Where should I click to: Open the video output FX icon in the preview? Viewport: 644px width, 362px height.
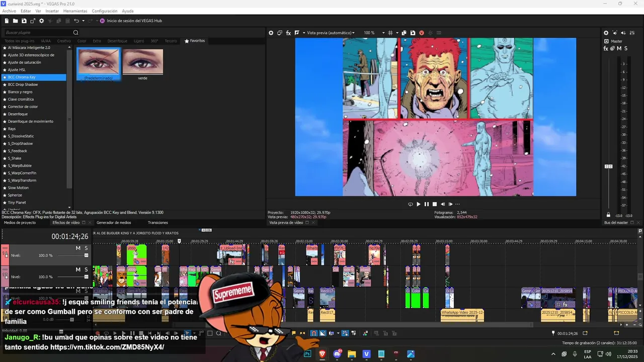coord(288,33)
